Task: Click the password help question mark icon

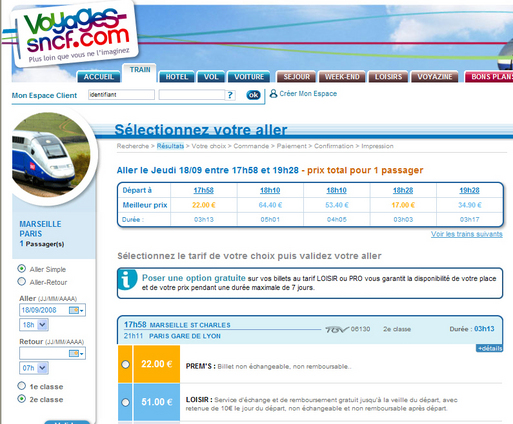Action: coord(230,95)
